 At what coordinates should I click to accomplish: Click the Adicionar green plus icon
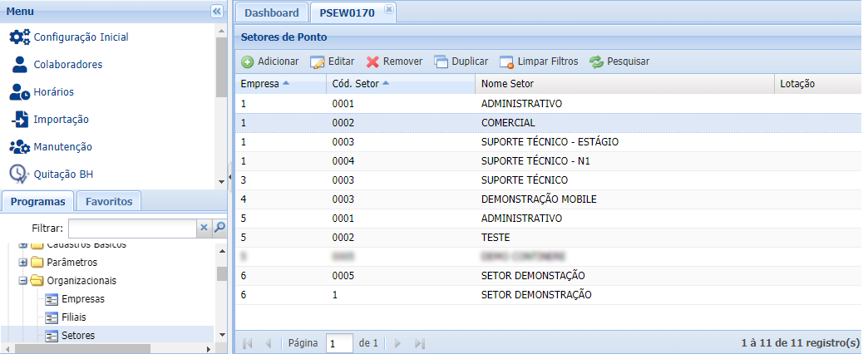coord(248,61)
